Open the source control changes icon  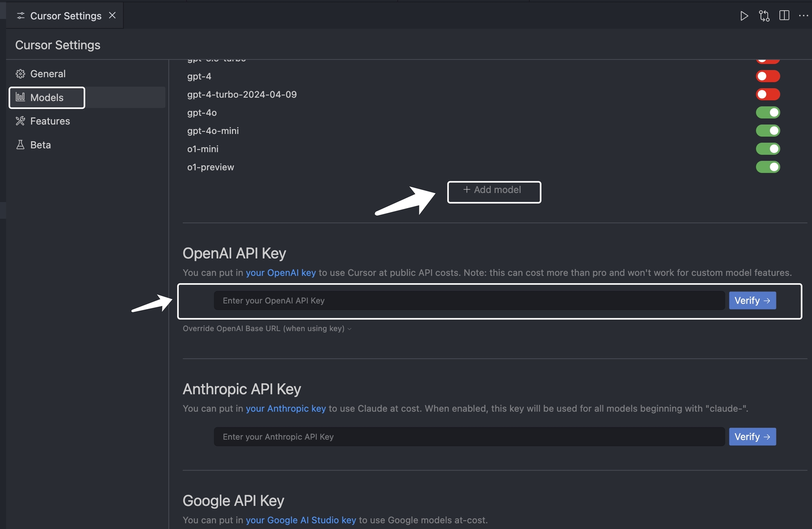click(x=764, y=16)
